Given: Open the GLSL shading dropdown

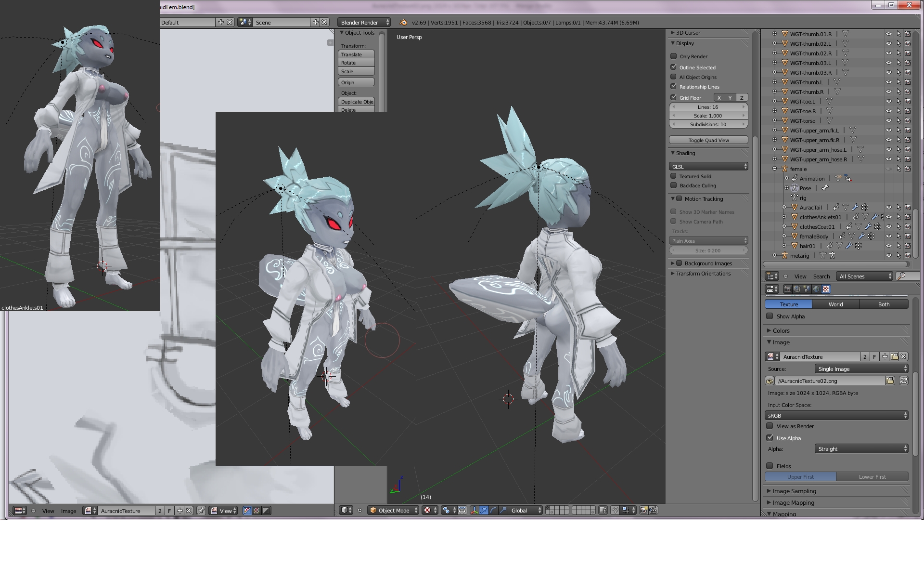Looking at the screenshot, I should 708,166.
